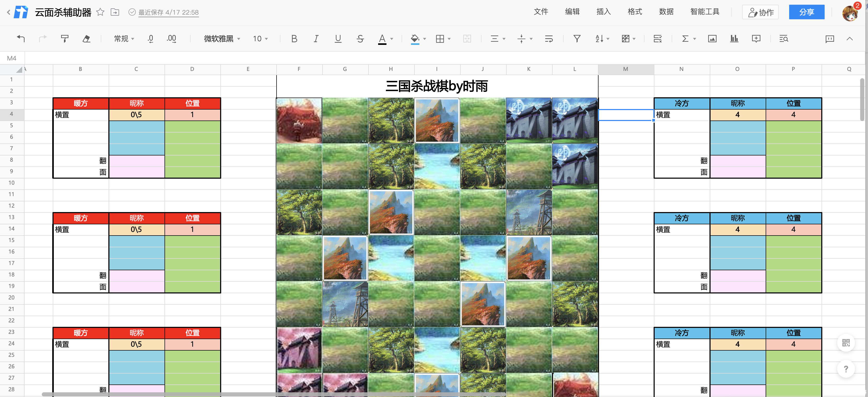Click 最近保存 4/17 22:58 link

(168, 13)
